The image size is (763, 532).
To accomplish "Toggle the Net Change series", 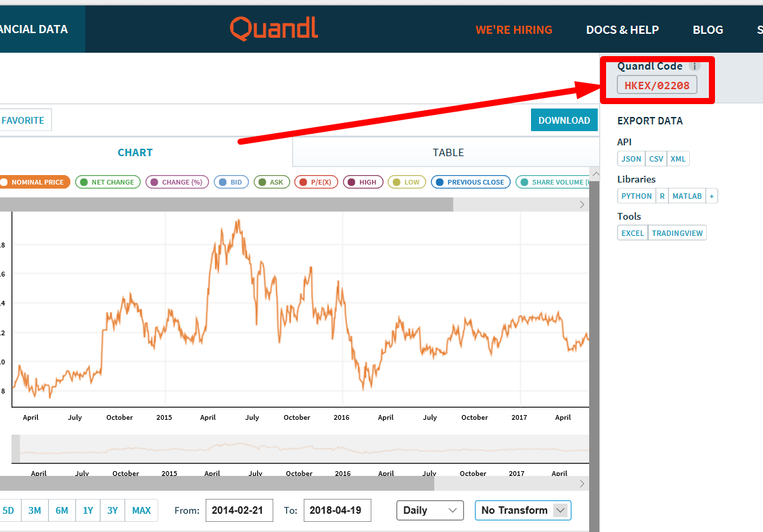I will click(x=108, y=182).
